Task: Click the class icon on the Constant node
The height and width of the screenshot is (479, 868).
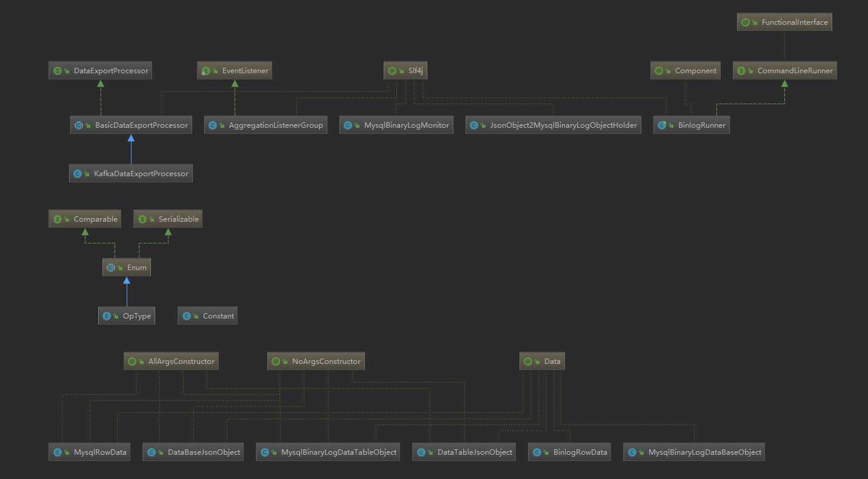Action: pyautogui.click(x=187, y=316)
